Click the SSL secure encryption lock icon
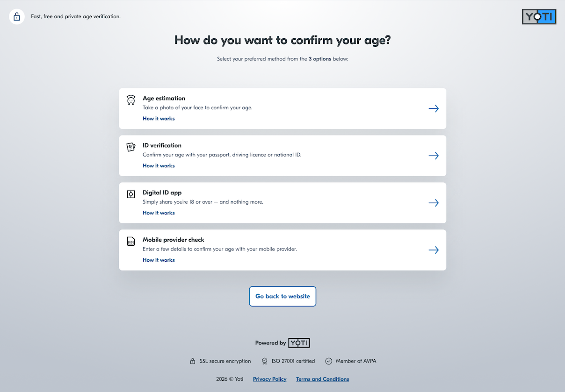The height and width of the screenshot is (392, 565). tap(193, 361)
